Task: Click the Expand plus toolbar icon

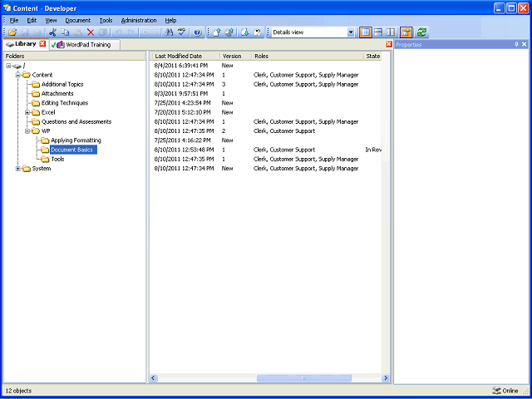Action: pos(145,32)
